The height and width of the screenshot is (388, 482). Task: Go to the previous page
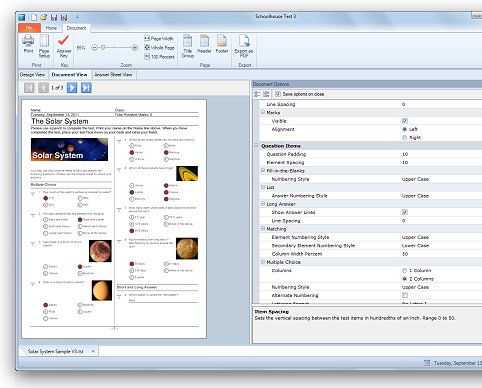(x=43, y=88)
